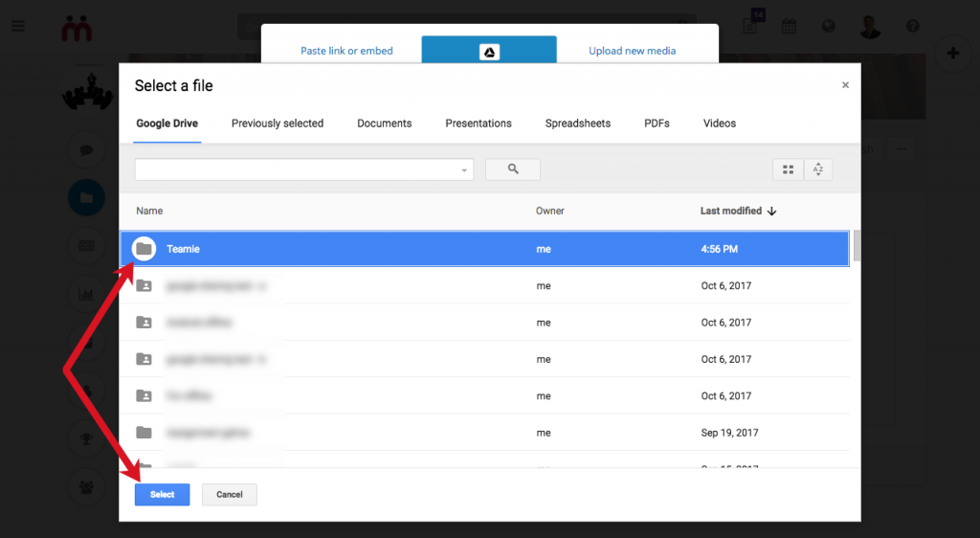Screen dimensions: 980x538
Task: Click the Teamie logo in background header
Action: click(77, 28)
